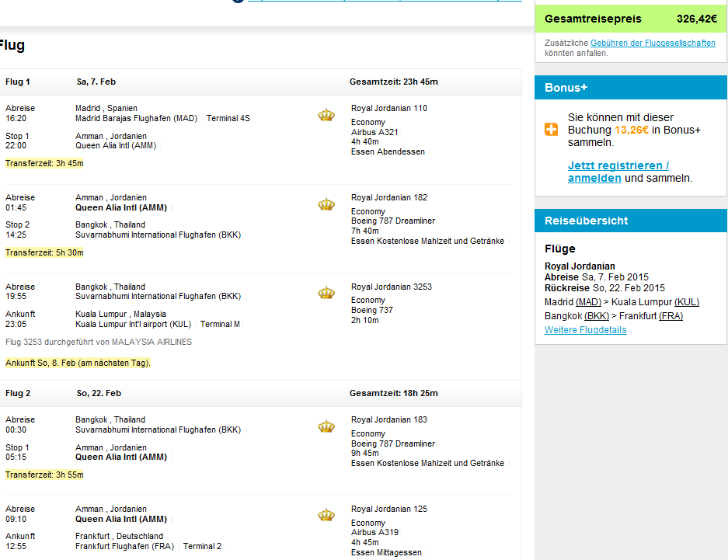728x560 pixels.
Task: Click the (FRA) airport code link
Action: [671, 316]
